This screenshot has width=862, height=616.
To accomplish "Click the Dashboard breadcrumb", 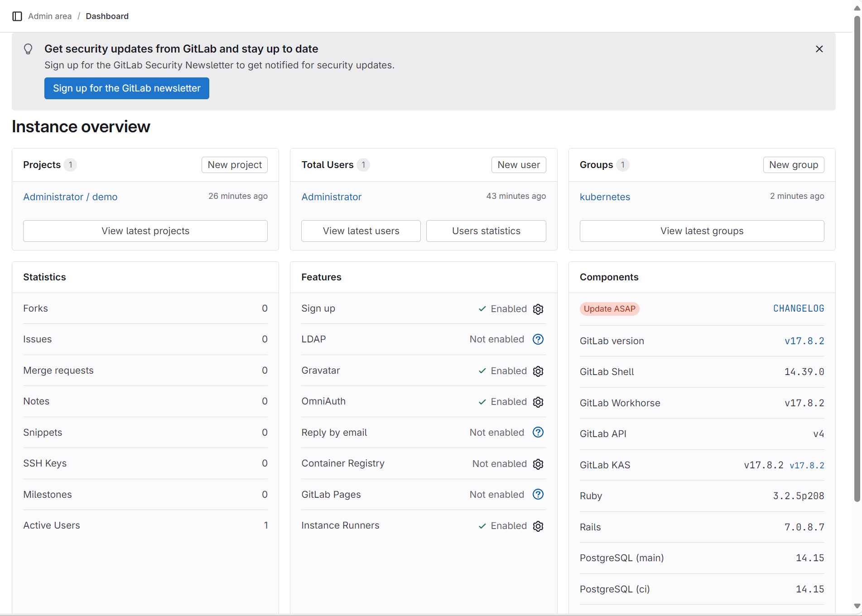I will 107,16.
